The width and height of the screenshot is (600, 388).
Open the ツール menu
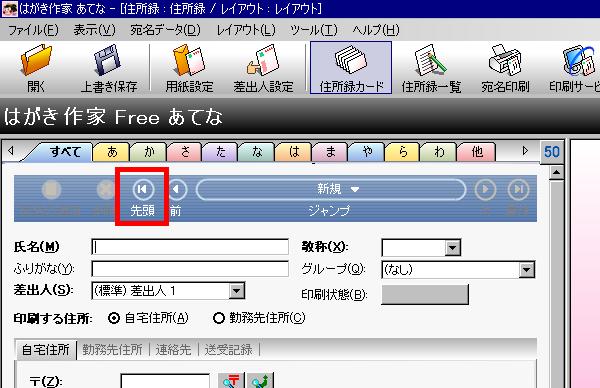point(314,30)
